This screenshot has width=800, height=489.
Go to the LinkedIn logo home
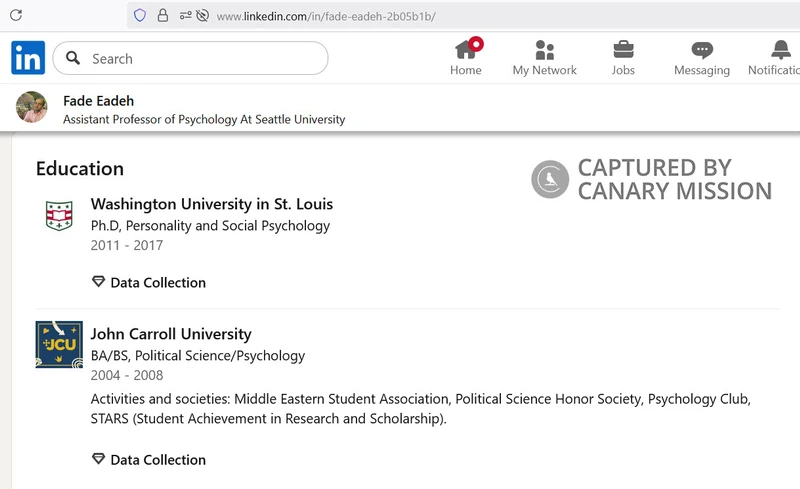28,58
